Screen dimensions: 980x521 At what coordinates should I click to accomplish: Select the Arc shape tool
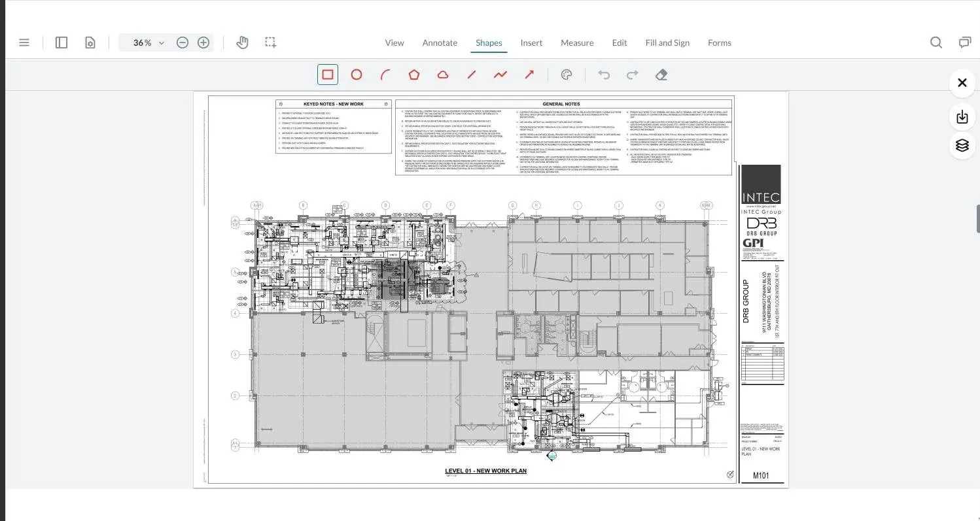pyautogui.click(x=385, y=75)
